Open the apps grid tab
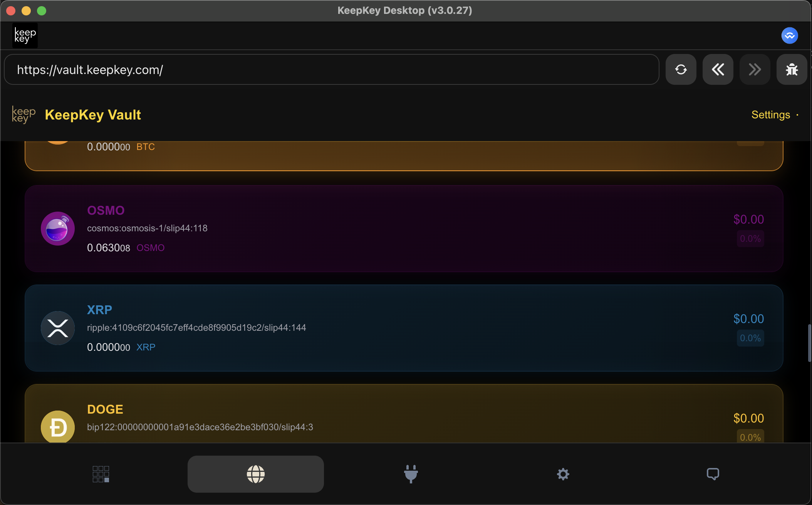Screen dimensions: 812x505 click(101, 474)
